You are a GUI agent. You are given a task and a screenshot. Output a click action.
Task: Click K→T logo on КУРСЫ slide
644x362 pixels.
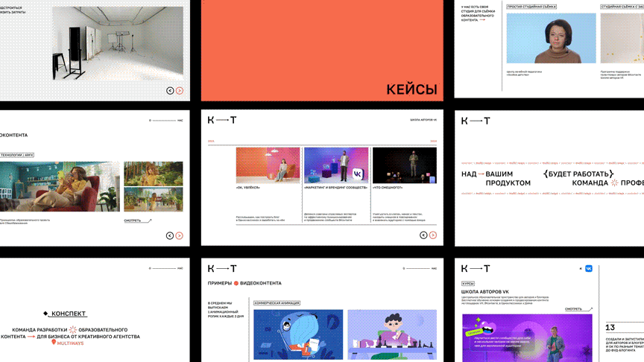point(476,268)
